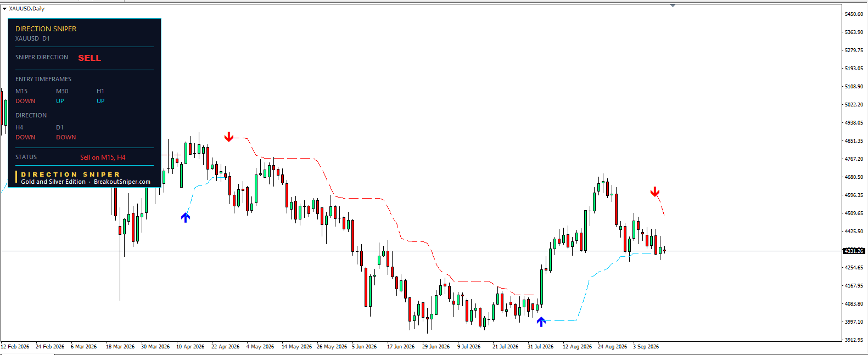The image size is (868, 355).
Task: Open the XAUUSD,Daily chart dropdown triangle
Action: (4, 9)
